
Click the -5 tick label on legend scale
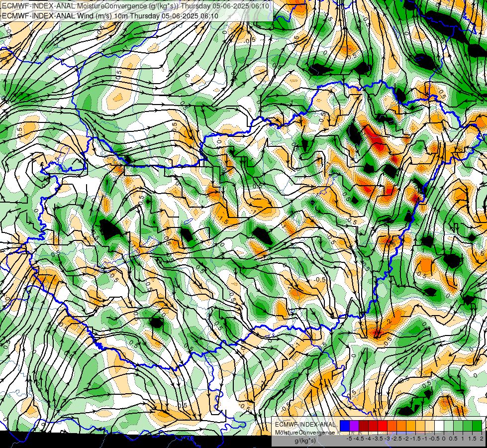(349, 439)
